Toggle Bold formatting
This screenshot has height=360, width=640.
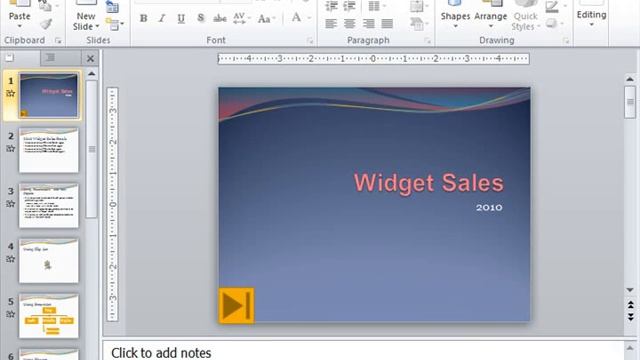143,18
